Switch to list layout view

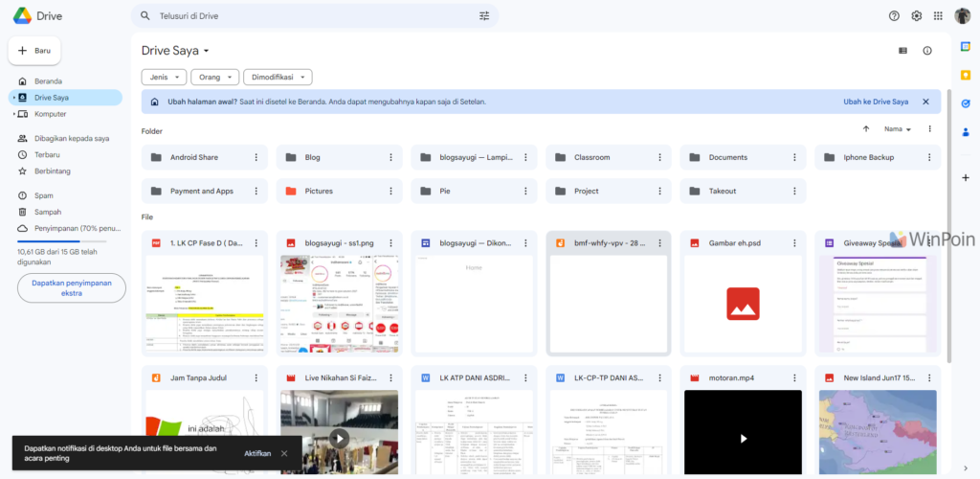tap(902, 51)
